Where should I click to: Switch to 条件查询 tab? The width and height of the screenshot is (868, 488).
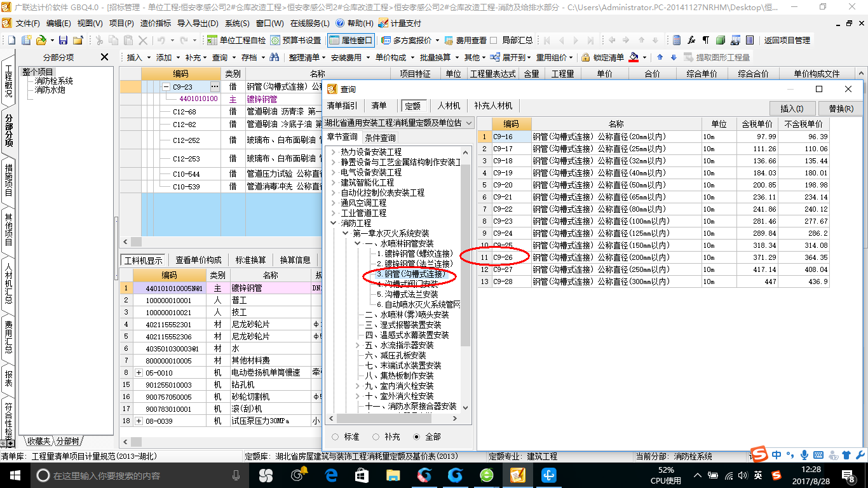[x=380, y=137]
